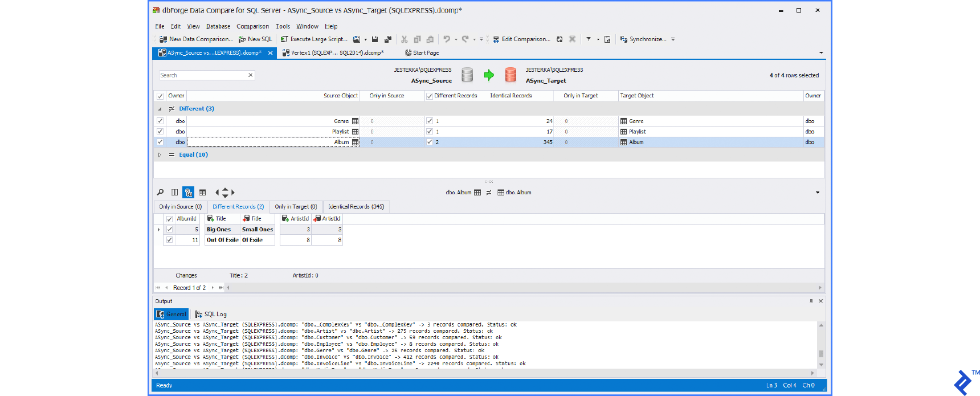Click the Search box in comparison grid
Image resolution: width=980 pixels, height=396 pixels.
pos(202,75)
